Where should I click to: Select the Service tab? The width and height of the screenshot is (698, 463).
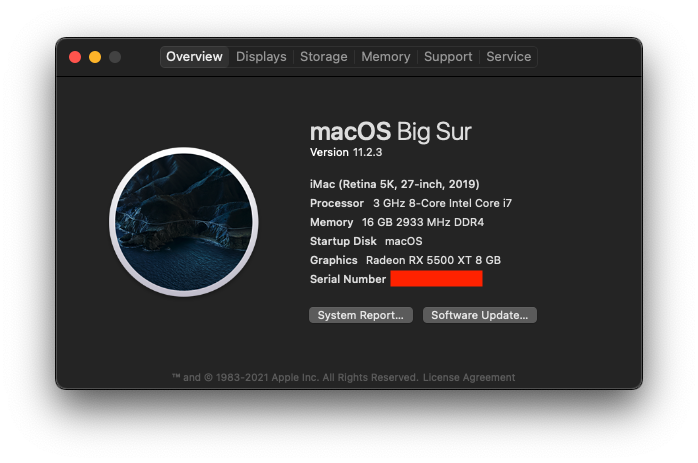[508, 57]
